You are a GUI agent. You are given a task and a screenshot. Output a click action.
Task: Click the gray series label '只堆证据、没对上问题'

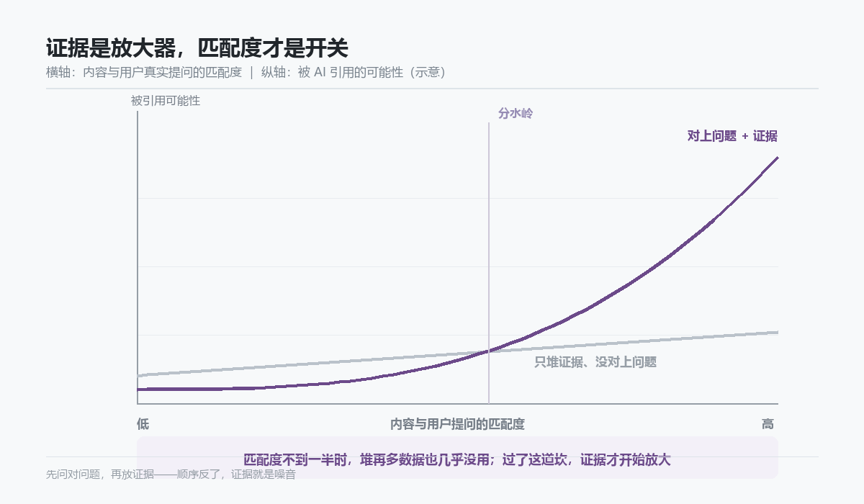(595, 362)
